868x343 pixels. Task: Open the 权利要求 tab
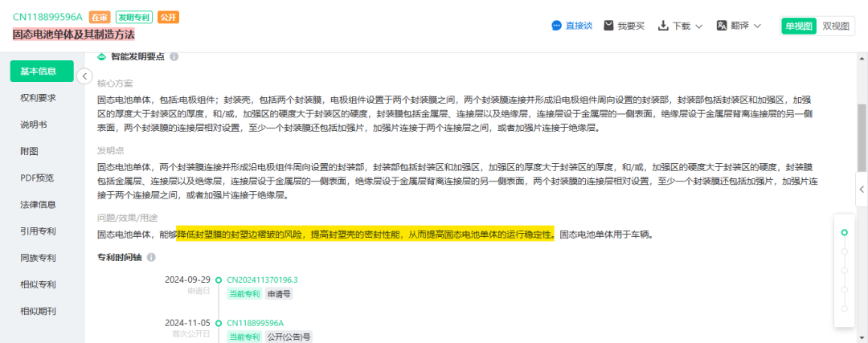(39, 98)
